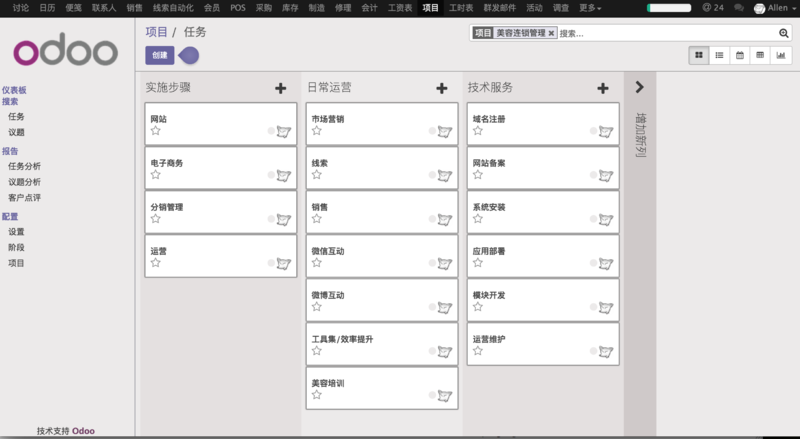Open the POS menu
This screenshot has height=439, width=800.
pos(238,8)
